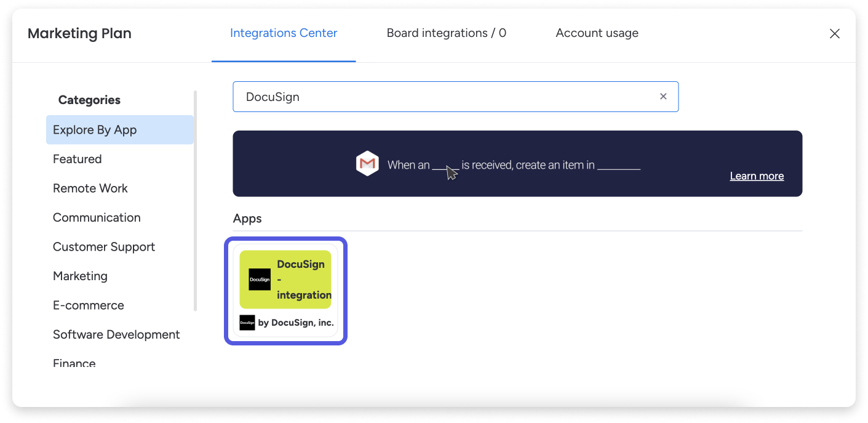The image size is (868, 423).
Task: Browse the Marketing category
Action: point(80,276)
